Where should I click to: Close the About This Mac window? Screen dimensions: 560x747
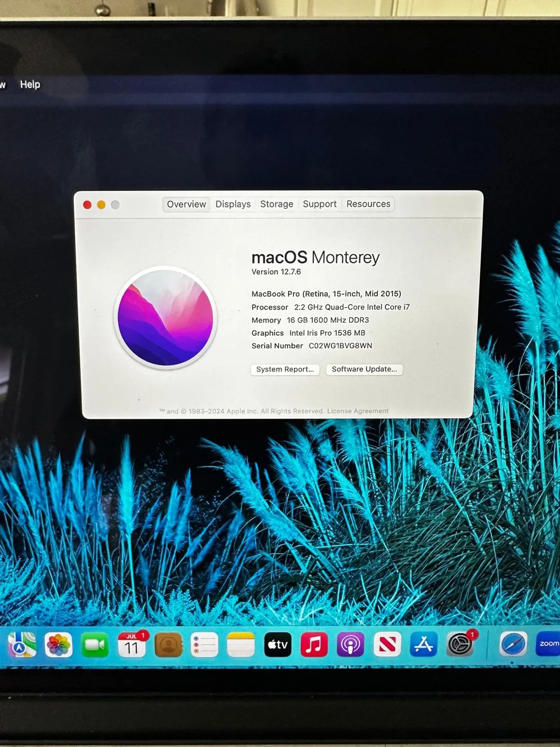coord(87,205)
